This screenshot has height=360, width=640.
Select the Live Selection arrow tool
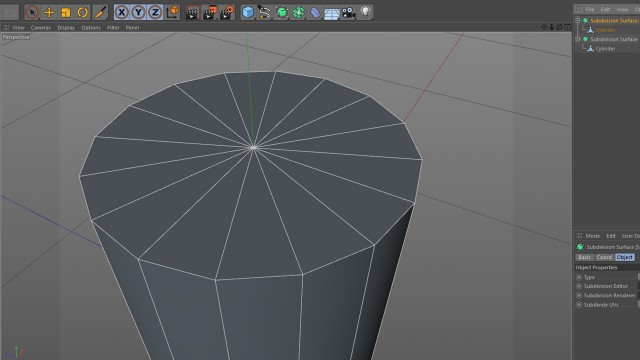point(32,13)
